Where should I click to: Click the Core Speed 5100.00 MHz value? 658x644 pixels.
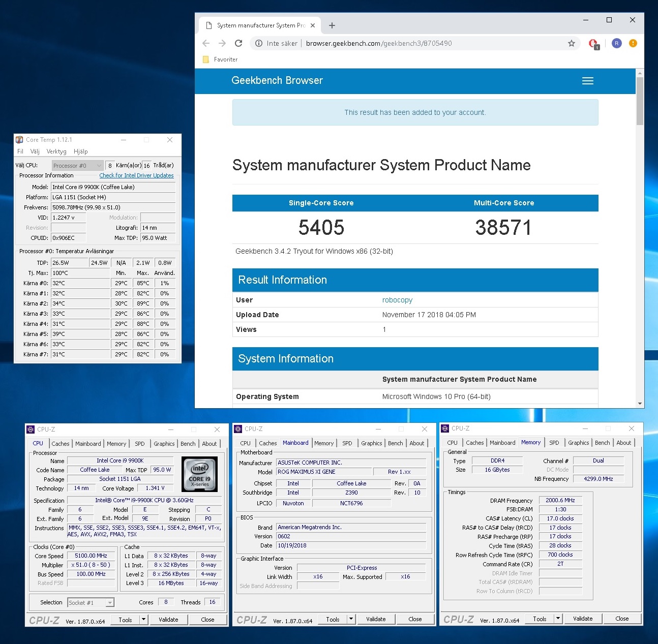pyautogui.click(x=91, y=556)
